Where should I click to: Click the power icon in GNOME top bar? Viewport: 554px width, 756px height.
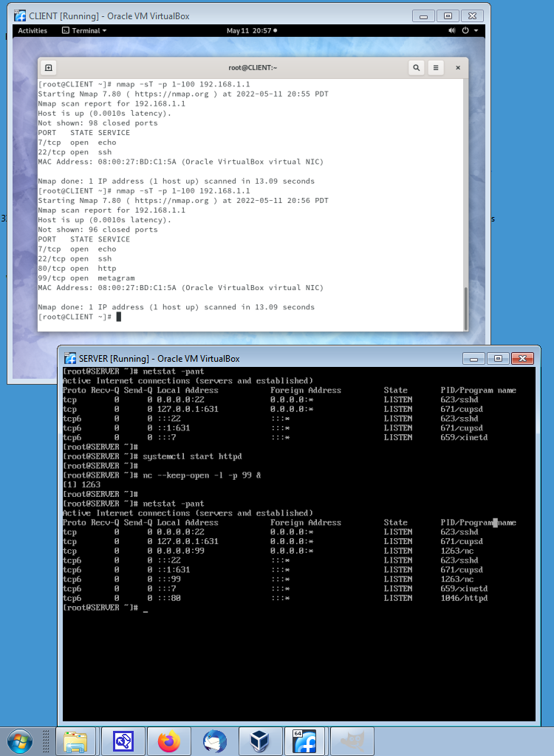tap(465, 31)
